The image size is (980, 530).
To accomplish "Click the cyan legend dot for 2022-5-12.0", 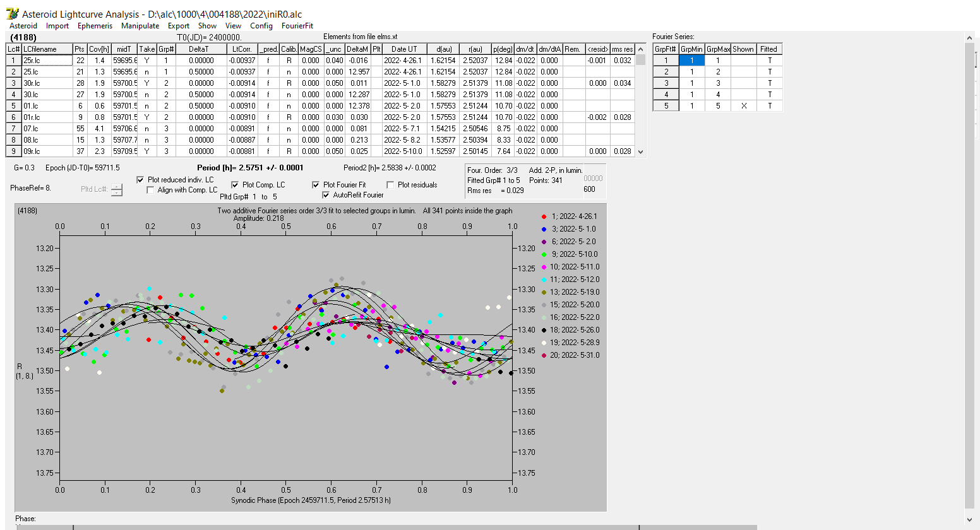I will click(544, 280).
